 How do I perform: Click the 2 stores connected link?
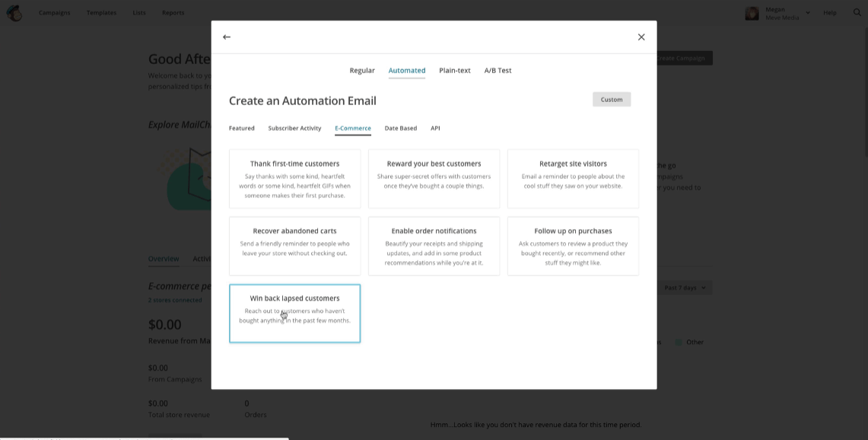175,301
